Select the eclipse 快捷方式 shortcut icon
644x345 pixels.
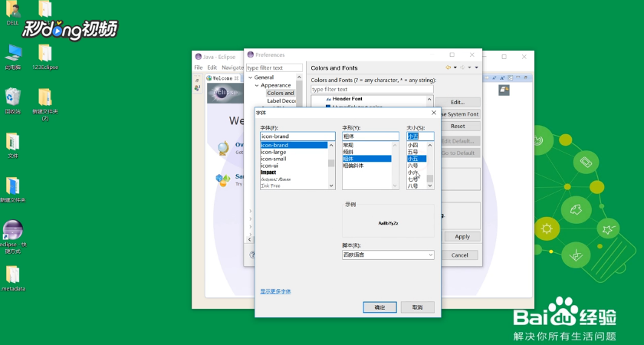click(13, 237)
